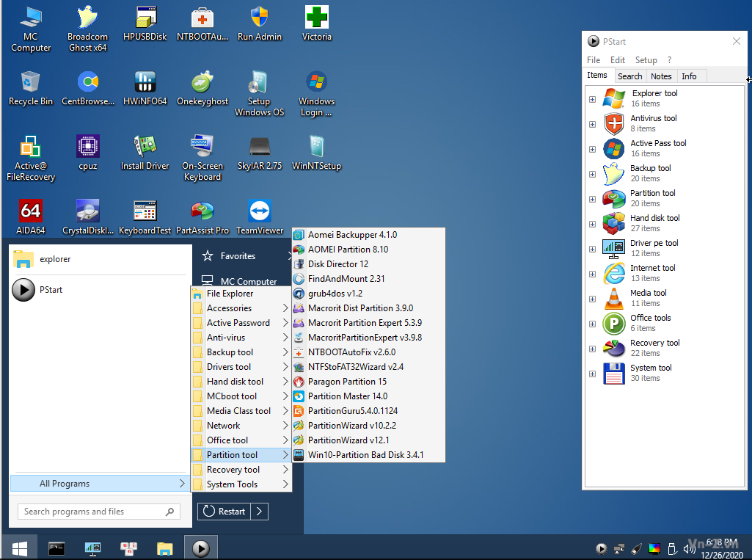The height and width of the screenshot is (560, 752).
Task: Launch Broadcom Ghost x64 desktop icon
Action: click(87, 29)
